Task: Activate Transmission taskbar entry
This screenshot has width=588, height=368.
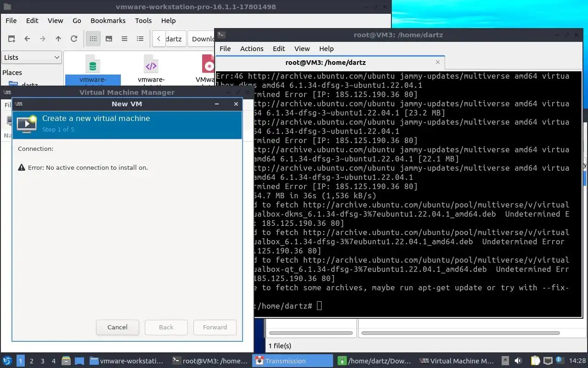Action: 293,361
